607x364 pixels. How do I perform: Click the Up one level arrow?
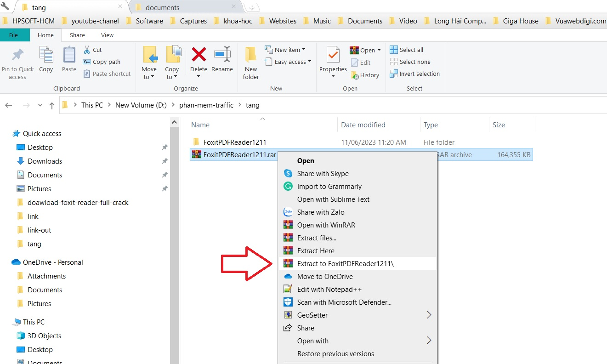52,105
